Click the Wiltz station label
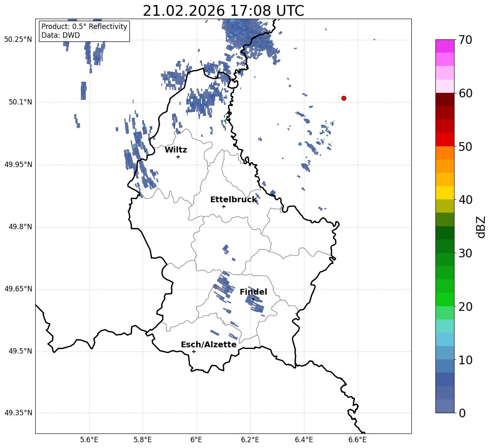 pyautogui.click(x=176, y=150)
